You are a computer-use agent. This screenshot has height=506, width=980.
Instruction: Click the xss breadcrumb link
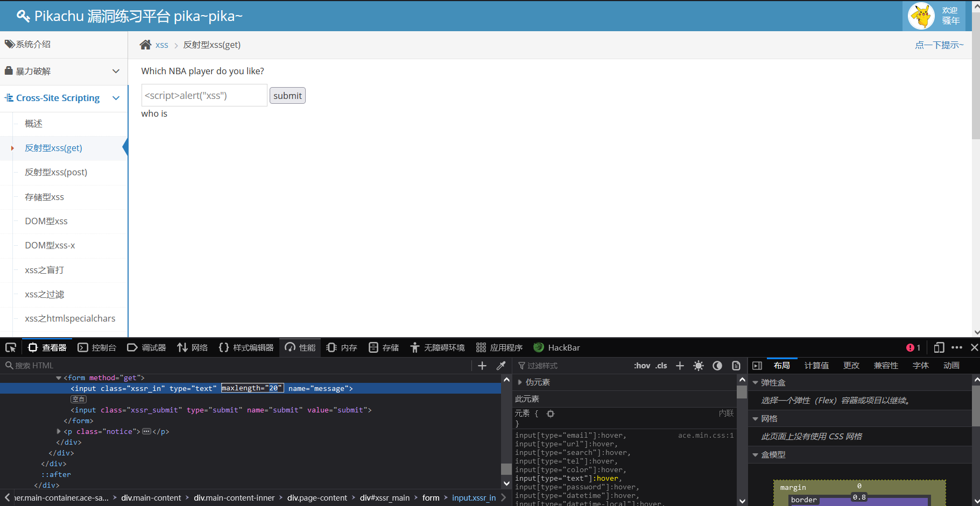162,45
